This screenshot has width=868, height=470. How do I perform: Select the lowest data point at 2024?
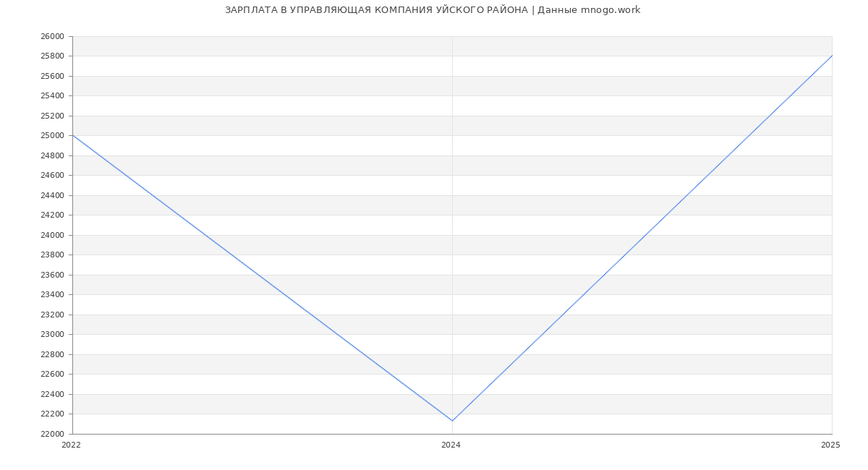[x=452, y=421]
